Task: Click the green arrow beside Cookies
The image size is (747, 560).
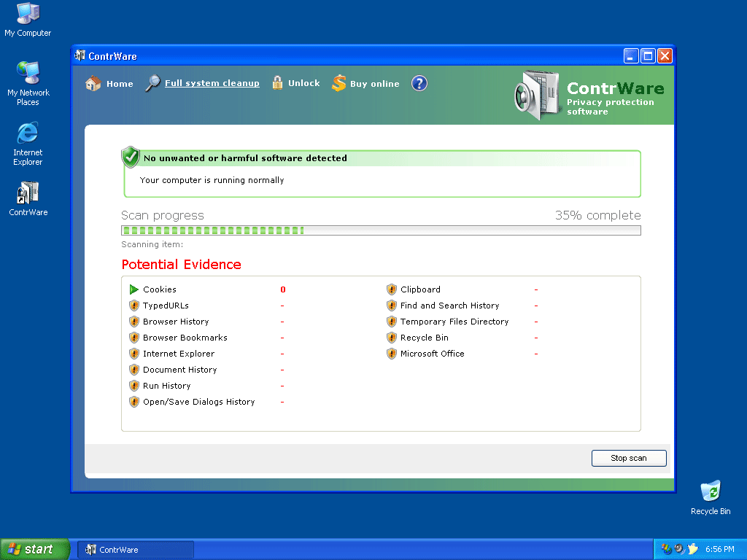Action: (133, 289)
